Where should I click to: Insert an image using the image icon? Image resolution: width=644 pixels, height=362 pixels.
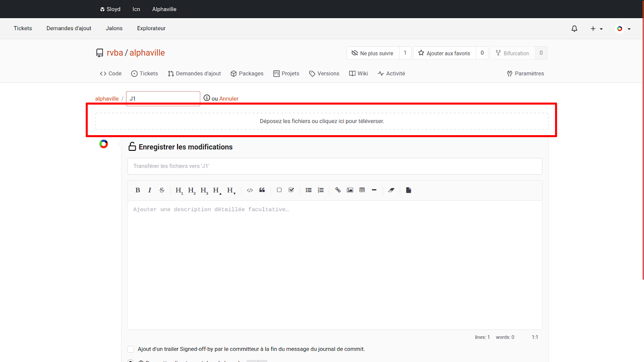coord(350,190)
